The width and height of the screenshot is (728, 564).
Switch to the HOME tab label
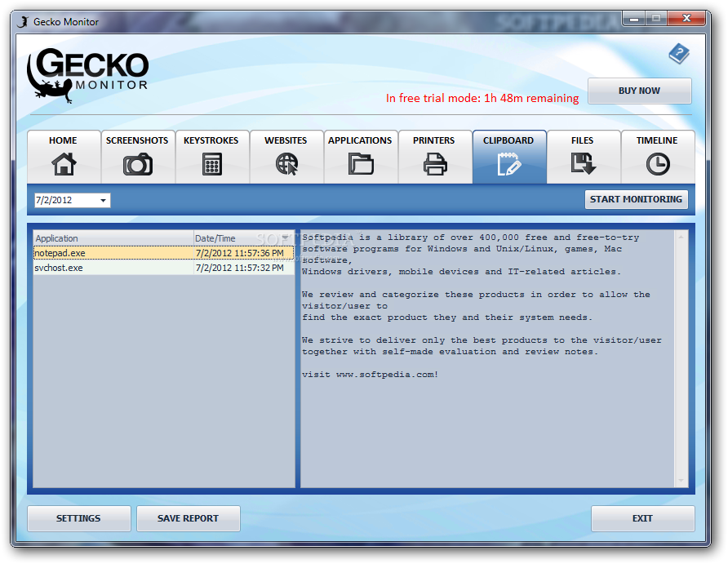click(63, 140)
